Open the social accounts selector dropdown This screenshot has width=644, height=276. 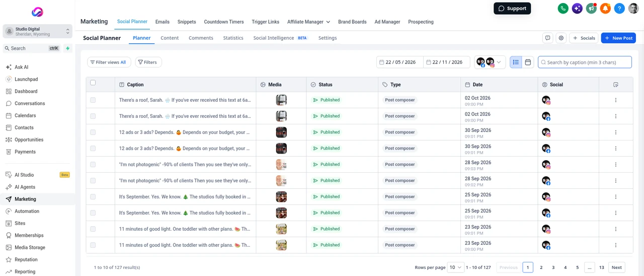pyautogui.click(x=490, y=62)
